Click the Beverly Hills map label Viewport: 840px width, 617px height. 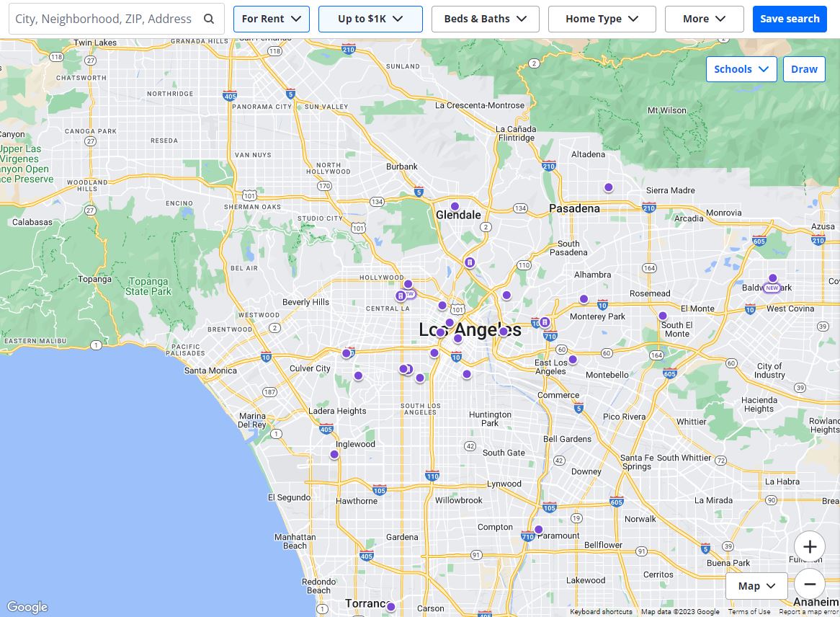pyautogui.click(x=306, y=302)
